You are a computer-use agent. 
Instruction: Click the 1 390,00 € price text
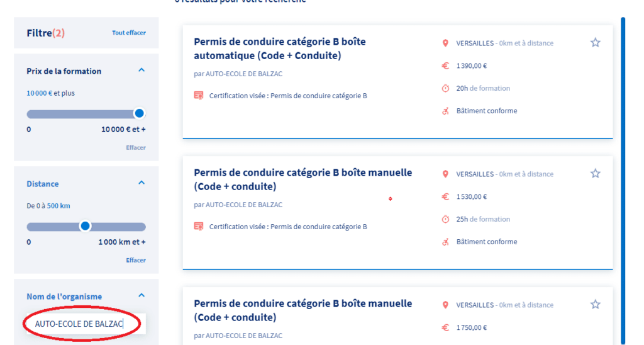click(x=472, y=66)
